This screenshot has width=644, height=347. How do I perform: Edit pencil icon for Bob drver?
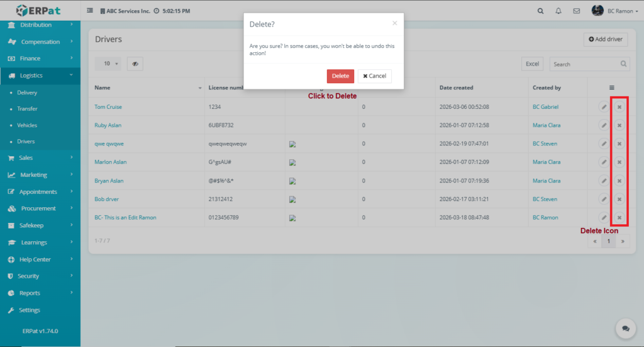click(604, 200)
